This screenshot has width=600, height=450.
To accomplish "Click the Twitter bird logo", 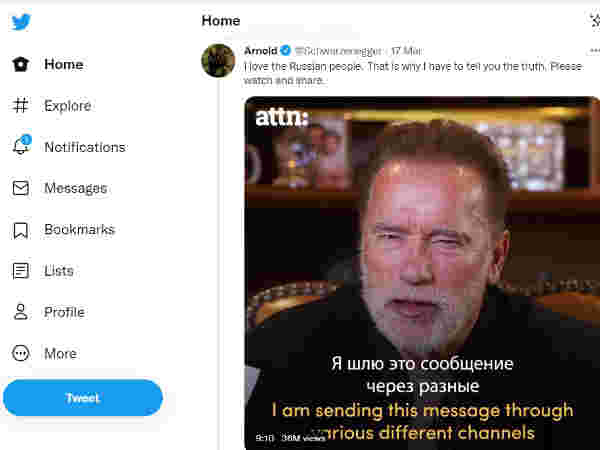I will [x=21, y=22].
